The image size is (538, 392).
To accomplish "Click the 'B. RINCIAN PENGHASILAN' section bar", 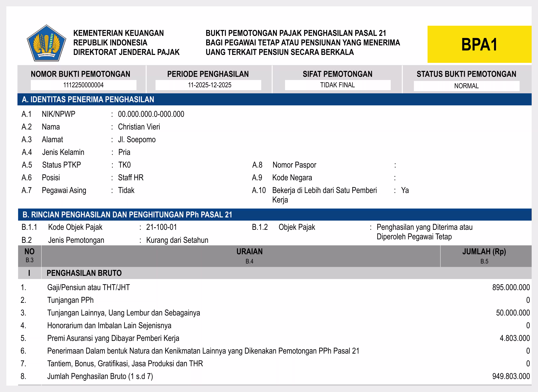I will click(x=275, y=215).
